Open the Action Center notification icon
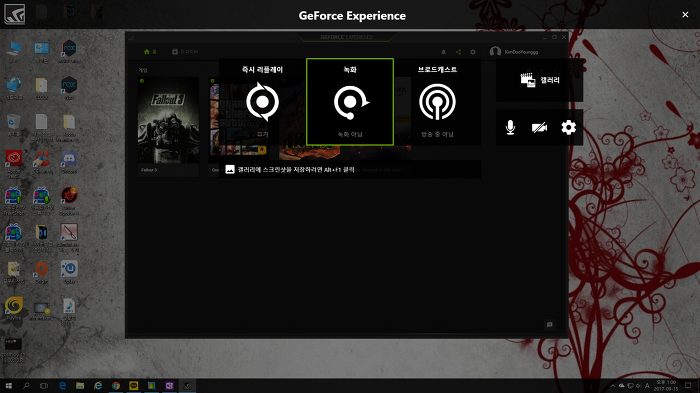This screenshot has height=393, width=700. pyautogui.click(x=688, y=386)
